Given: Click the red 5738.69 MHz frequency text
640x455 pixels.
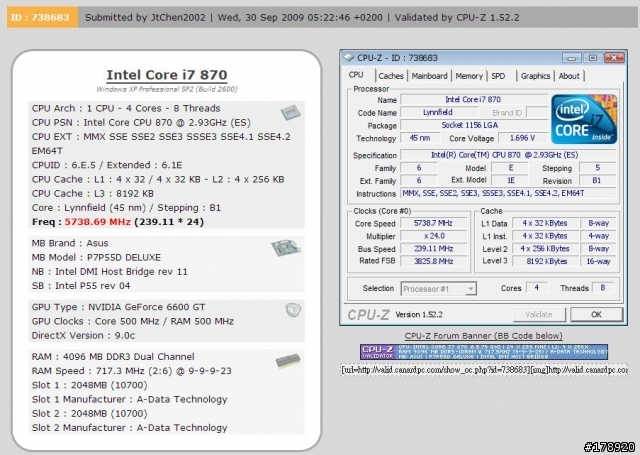Looking at the screenshot, I should pos(98,222).
